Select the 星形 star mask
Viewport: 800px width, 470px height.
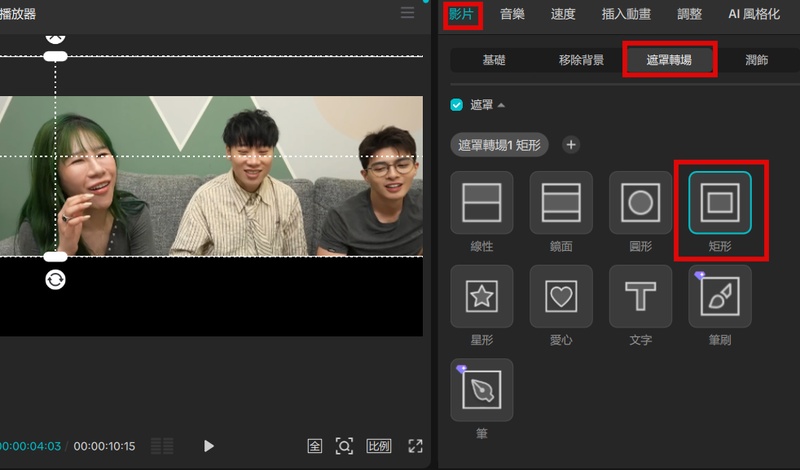482,296
